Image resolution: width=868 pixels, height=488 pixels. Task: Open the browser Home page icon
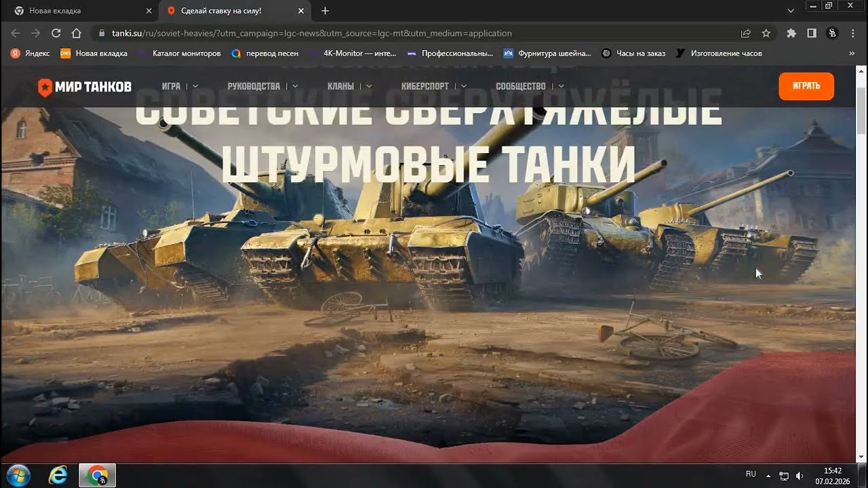pyautogui.click(x=77, y=33)
